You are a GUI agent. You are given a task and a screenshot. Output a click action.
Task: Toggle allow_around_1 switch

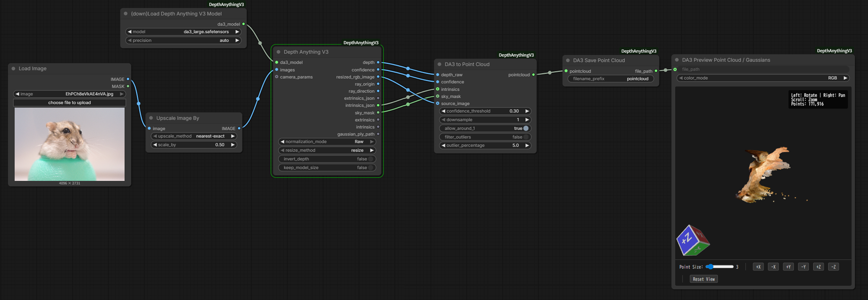click(526, 128)
